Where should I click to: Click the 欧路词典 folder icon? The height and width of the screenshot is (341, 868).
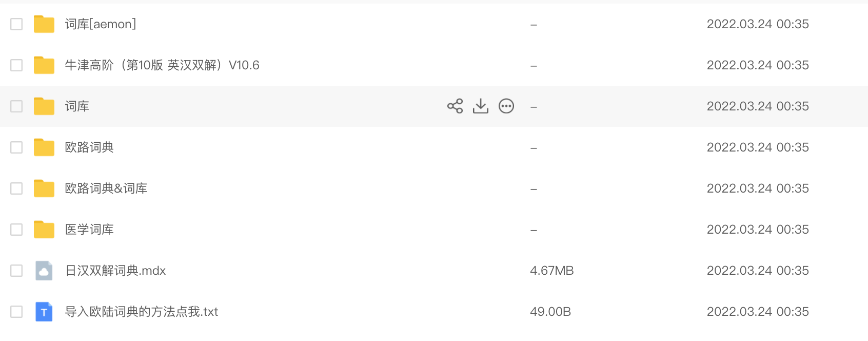(x=44, y=147)
